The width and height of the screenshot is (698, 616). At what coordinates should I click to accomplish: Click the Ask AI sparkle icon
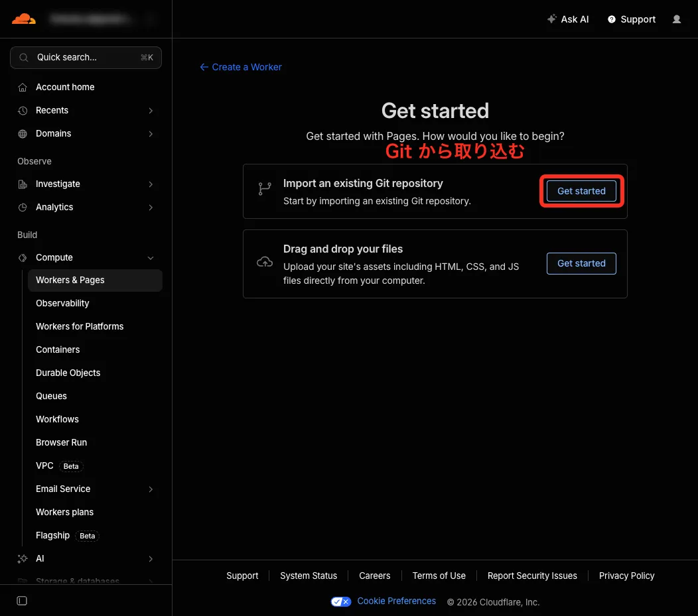[551, 19]
